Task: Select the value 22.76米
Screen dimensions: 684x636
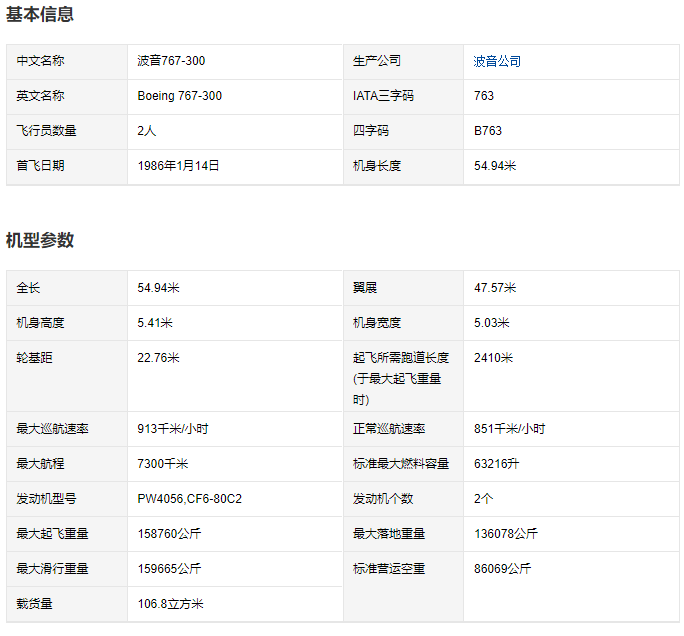Action: pos(158,358)
